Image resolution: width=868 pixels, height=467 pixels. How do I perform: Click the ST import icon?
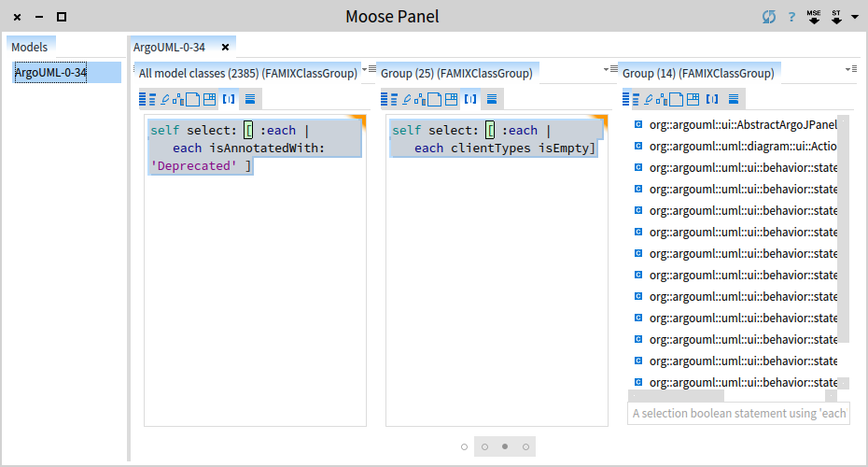pos(836,17)
